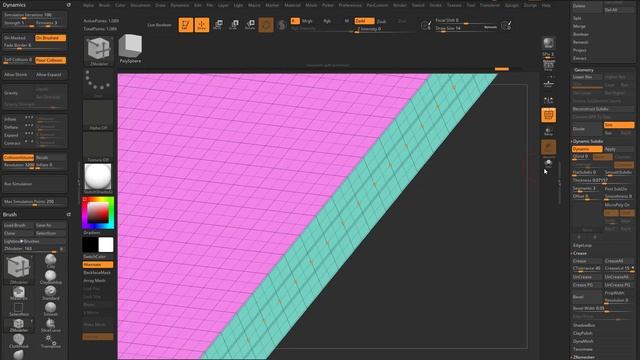Activate the Draw mode icon

tap(202, 25)
